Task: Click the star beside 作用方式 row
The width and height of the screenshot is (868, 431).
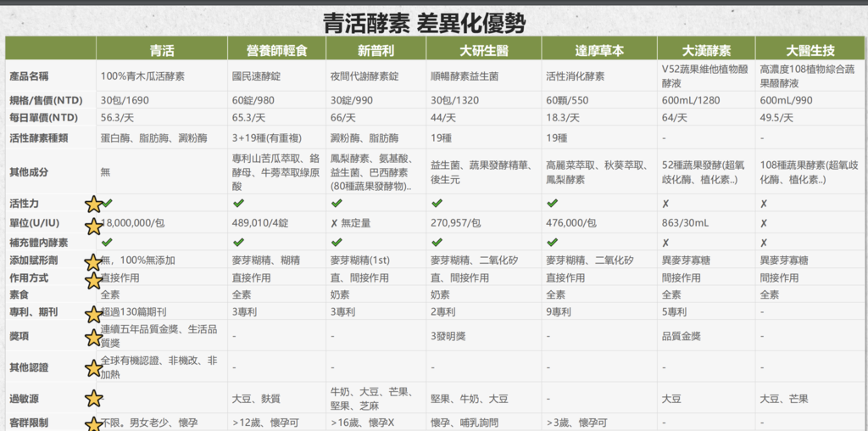Action: point(93,280)
